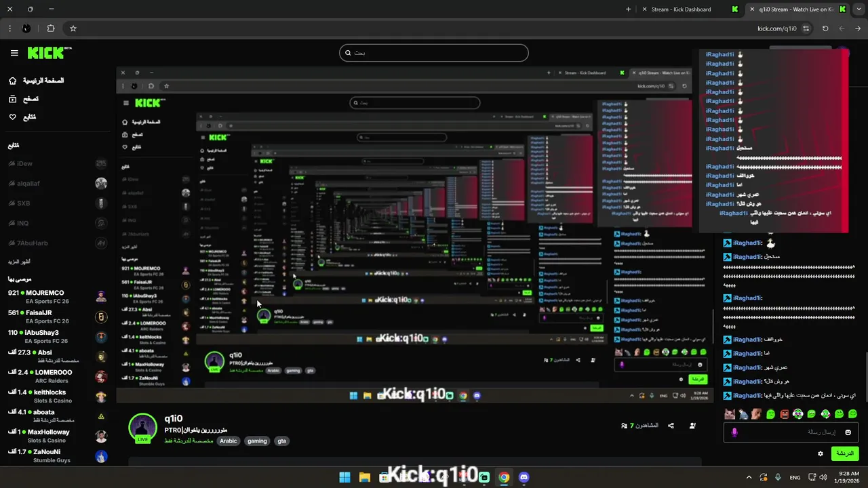Close the Stream - Kick Dashboard tab
The image size is (868, 488).
(x=644, y=9)
